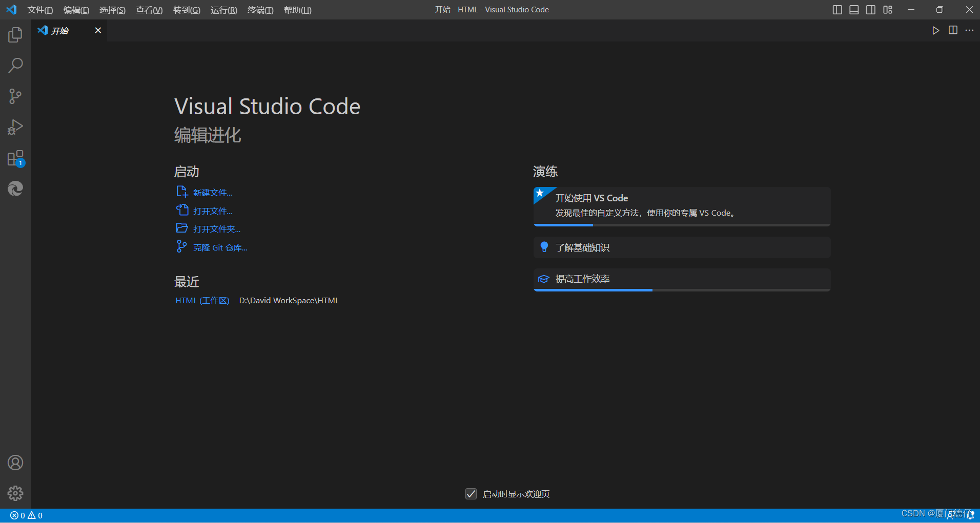Open the 帮助(H) menu

[x=298, y=10]
